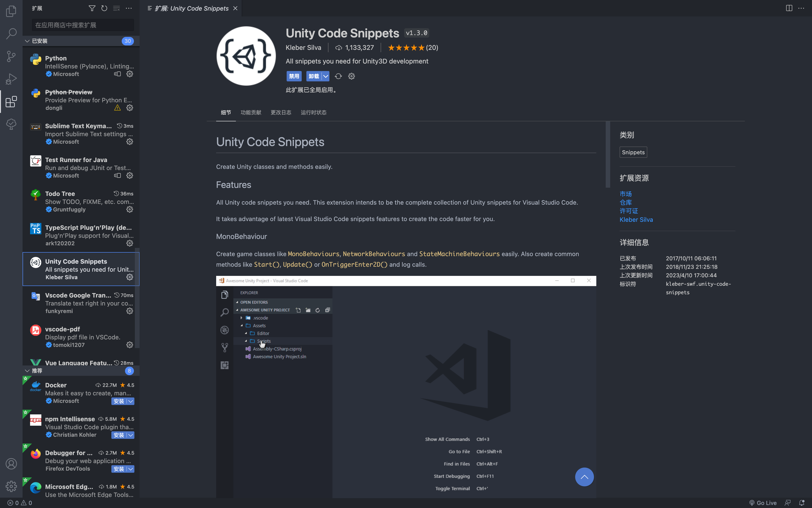Select the Extensions view icon
This screenshot has height=508, width=812.
(11, 101)
